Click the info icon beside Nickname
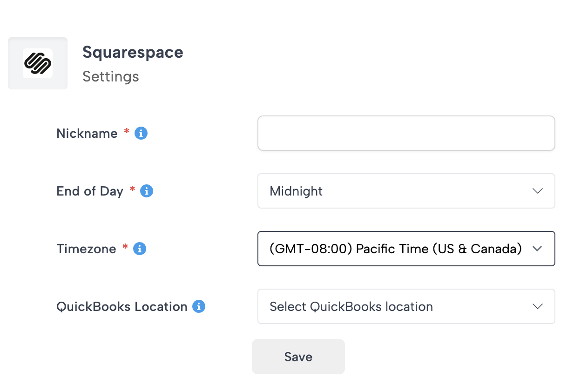Image resolution: width=567 pixels, height=392 pixels. coord(141,134)
